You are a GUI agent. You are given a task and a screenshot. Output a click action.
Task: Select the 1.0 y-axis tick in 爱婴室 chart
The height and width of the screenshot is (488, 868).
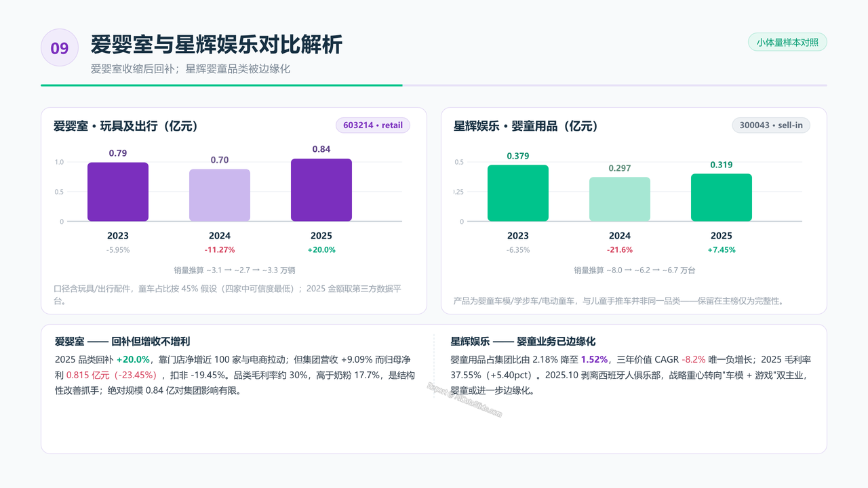(59, 162)
